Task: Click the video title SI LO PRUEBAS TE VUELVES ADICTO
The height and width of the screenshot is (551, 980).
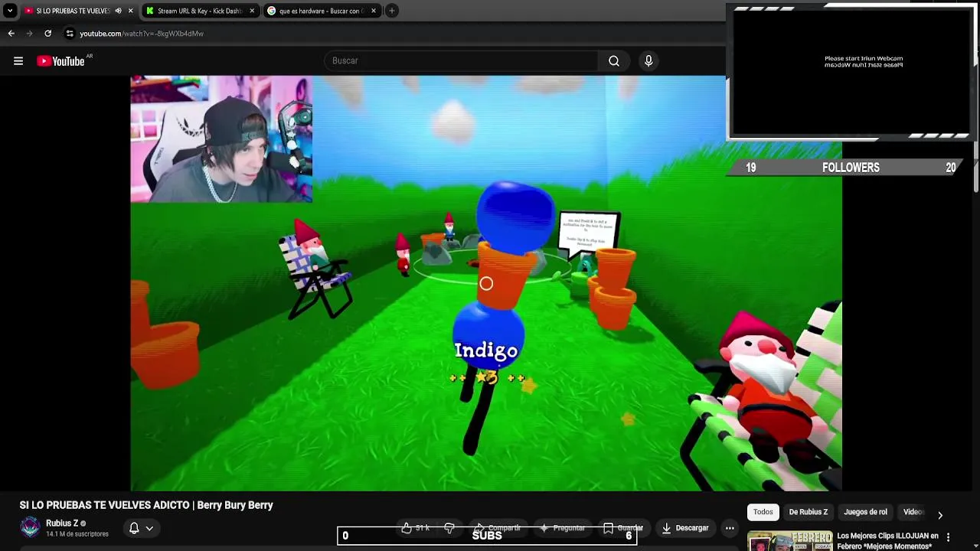Action: click(146, 505)
